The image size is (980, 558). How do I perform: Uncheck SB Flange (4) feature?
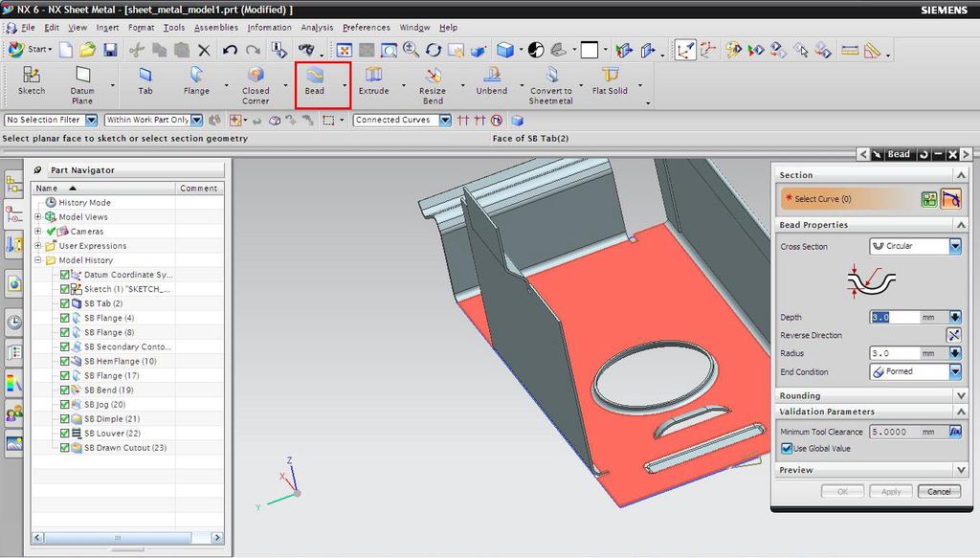coord(64,318)
